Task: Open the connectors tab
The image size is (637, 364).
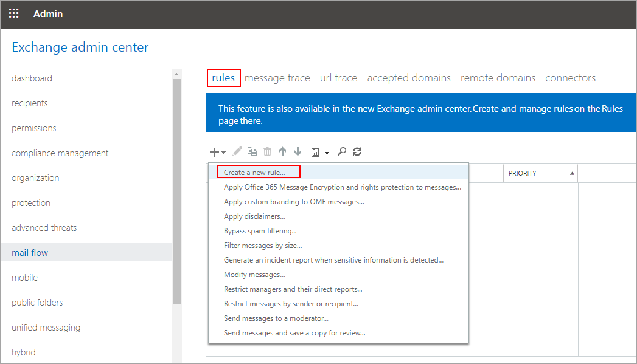Action: 570,78
